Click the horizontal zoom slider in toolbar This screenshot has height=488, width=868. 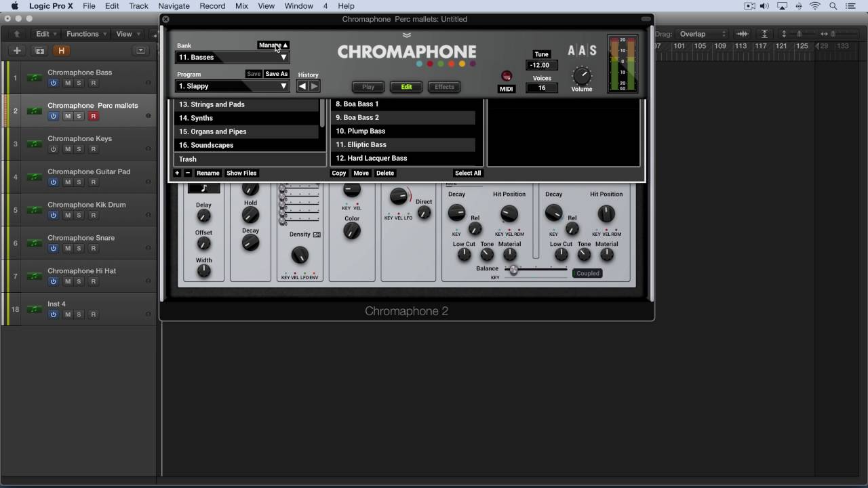click(834, 34)
